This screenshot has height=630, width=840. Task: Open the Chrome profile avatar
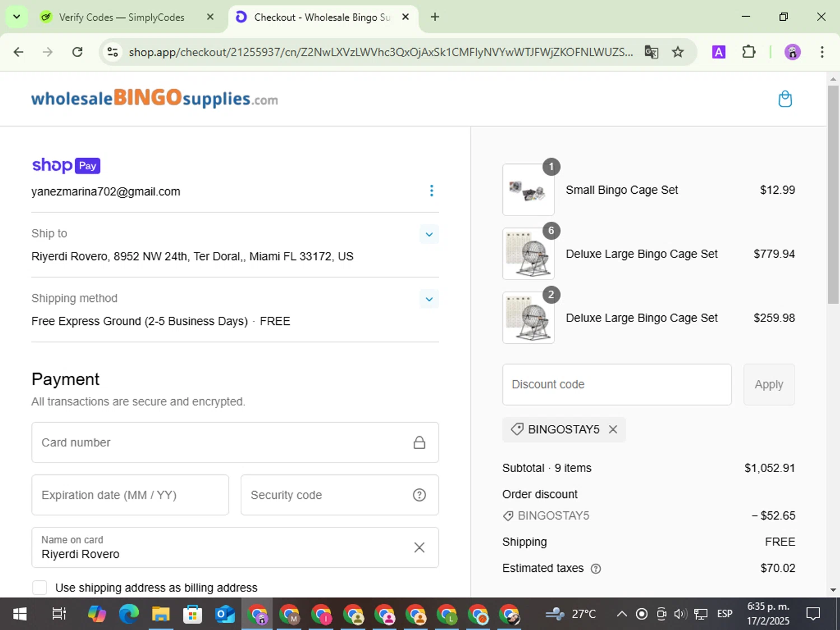[792, 52]
